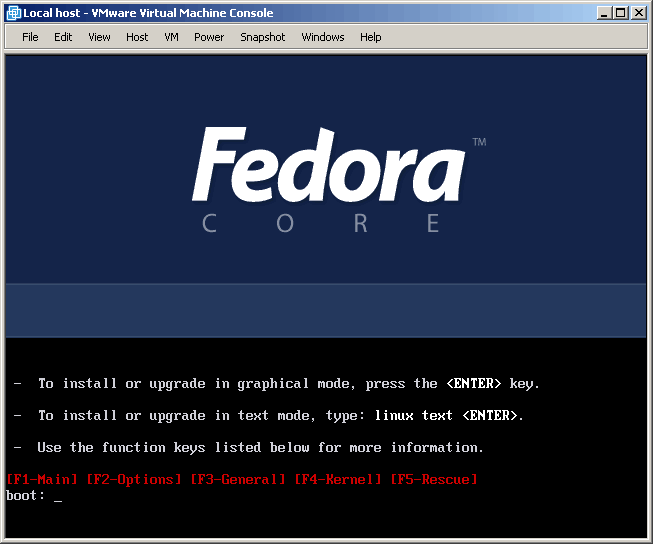Click the Help menu

[x=370, y=37]
